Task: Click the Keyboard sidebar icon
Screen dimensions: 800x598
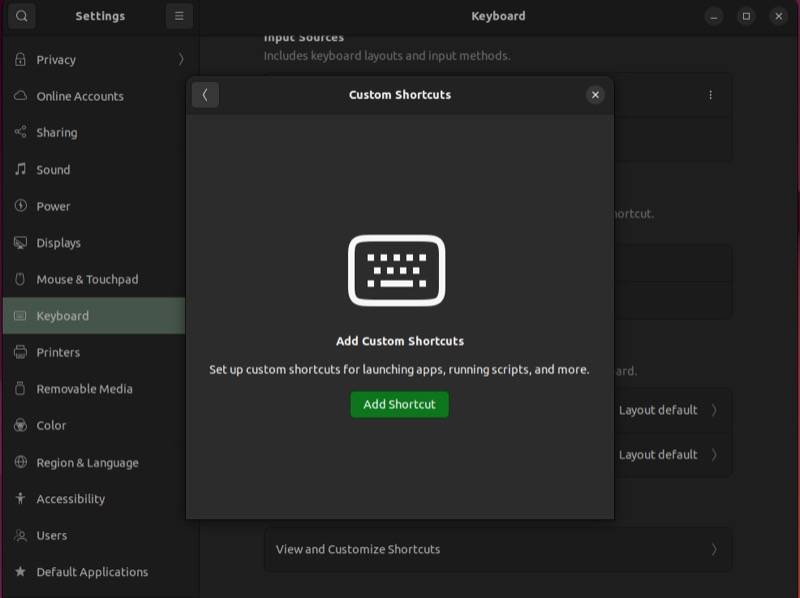Action: (19, 315)
